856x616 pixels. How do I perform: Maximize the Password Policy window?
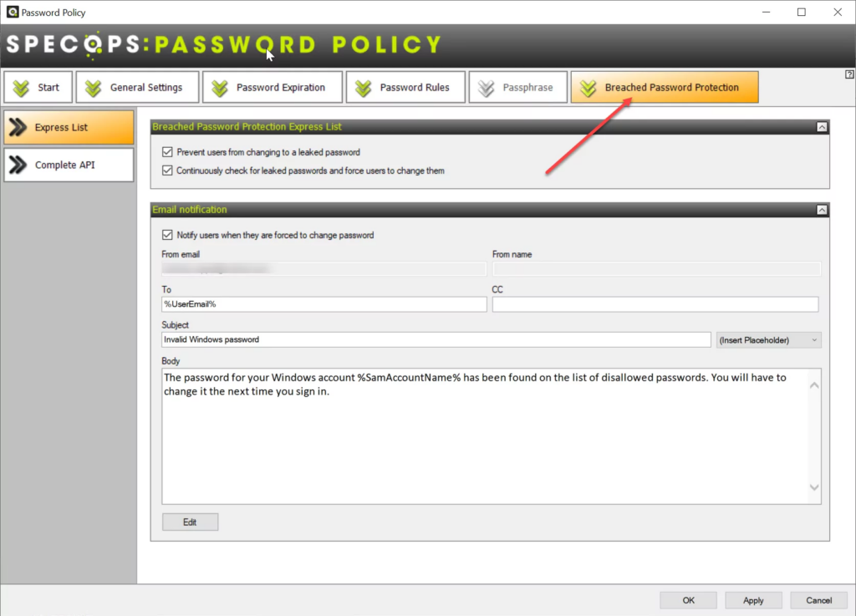pos(802,12)
